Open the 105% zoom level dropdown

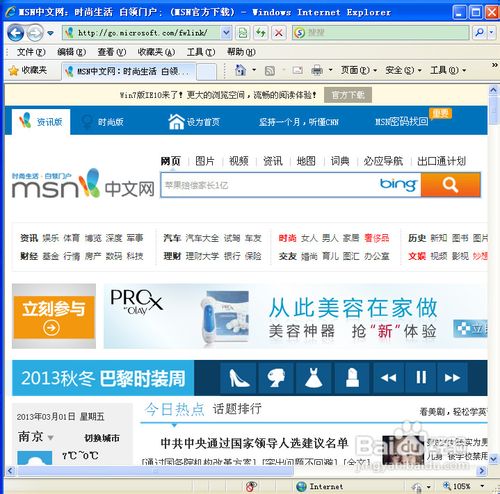click(482, 486)
